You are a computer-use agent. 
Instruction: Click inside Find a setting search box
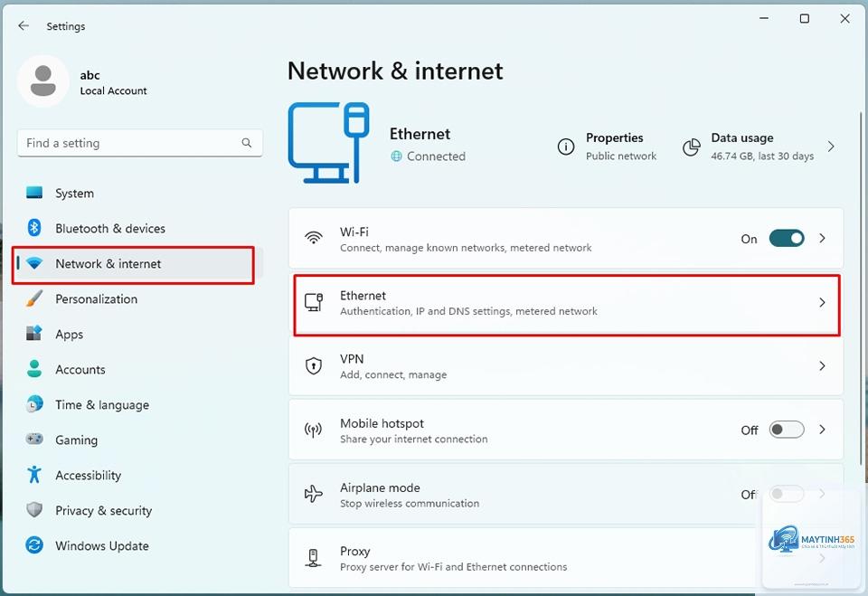[x=139, y=143]
